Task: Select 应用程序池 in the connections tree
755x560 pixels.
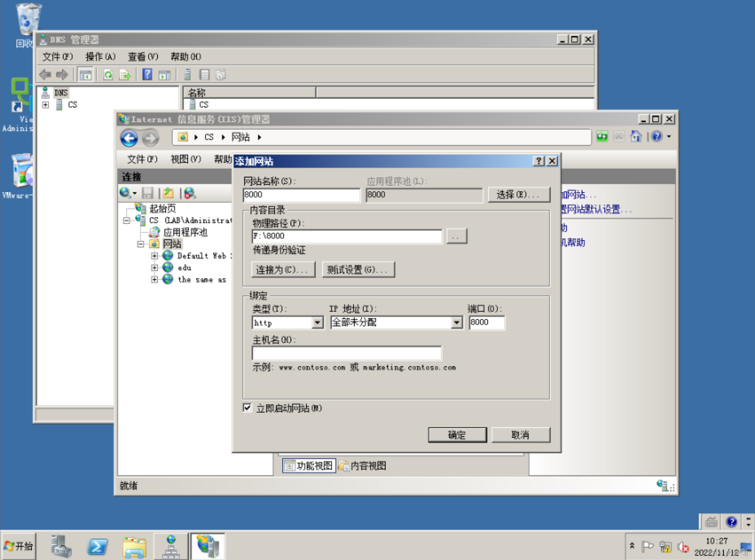Action: 185,232
